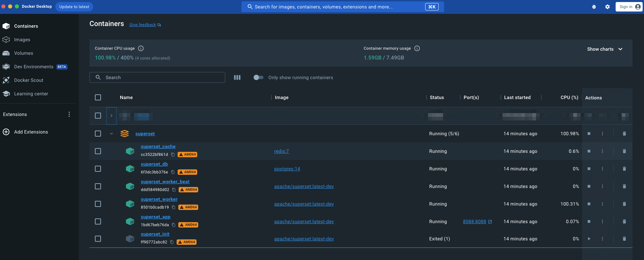Select all containers with header checkbox
This screenshot has width=644, height=260.
[98, 97]
